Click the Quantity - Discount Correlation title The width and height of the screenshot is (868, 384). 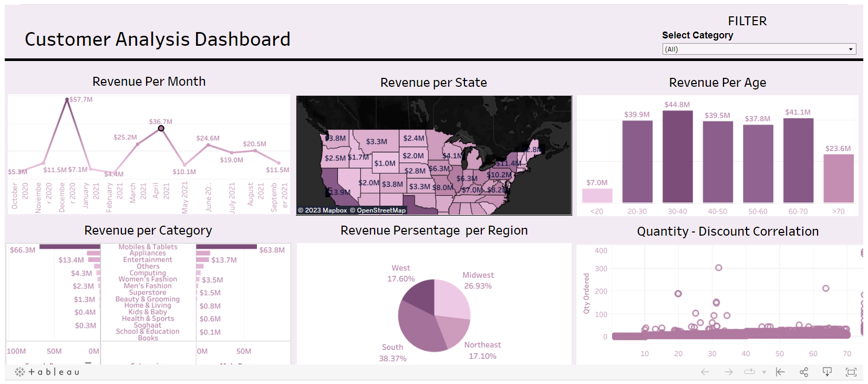tap(728, 231)
